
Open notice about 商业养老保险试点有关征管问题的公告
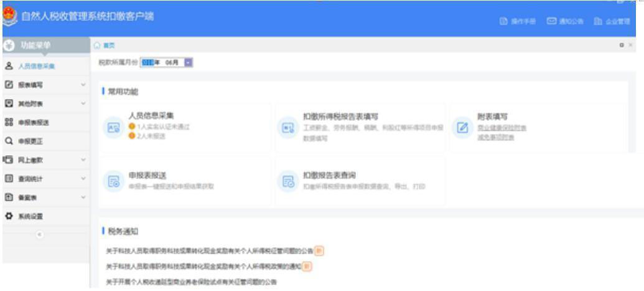[x=192, y=282]
